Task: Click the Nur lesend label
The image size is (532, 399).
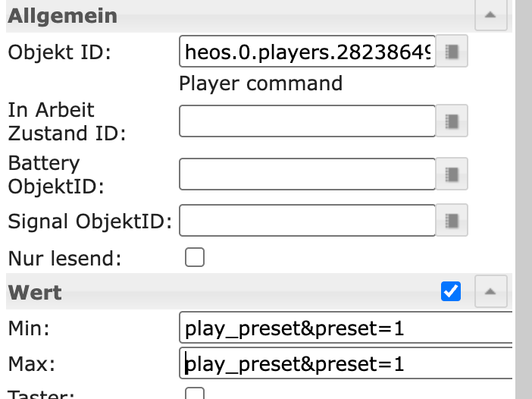Action: 64,258
